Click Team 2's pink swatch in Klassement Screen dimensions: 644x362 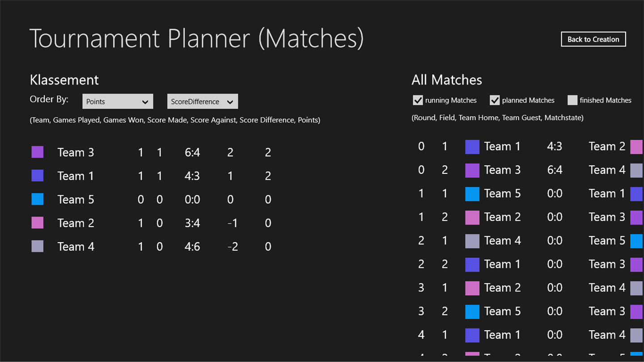[x=38, y=223]
